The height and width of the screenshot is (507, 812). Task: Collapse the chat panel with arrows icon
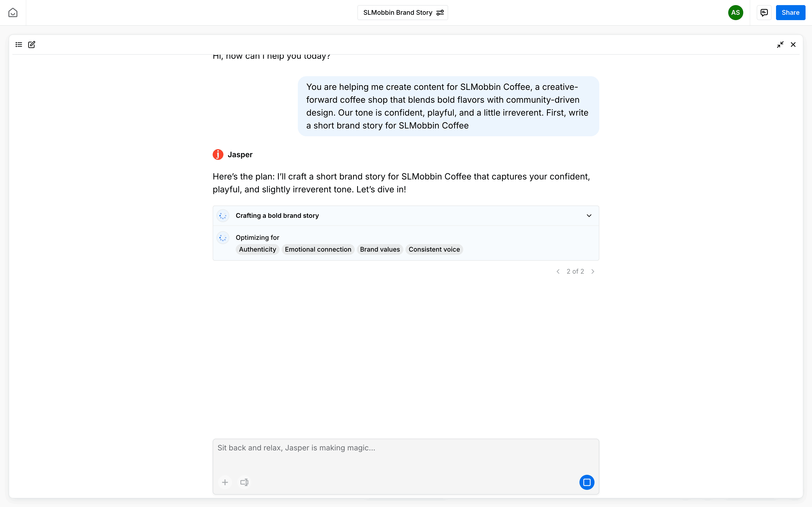coord(780,45)
